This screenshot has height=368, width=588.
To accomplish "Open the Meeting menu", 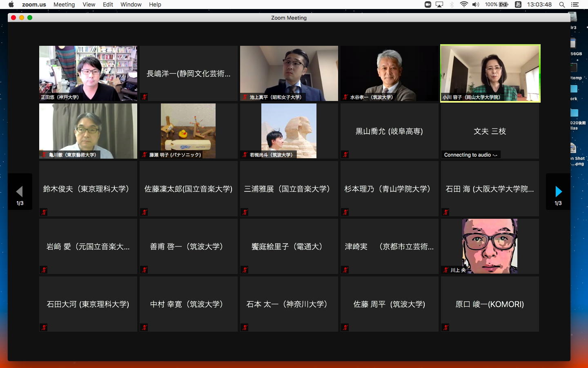I will 64,4.
